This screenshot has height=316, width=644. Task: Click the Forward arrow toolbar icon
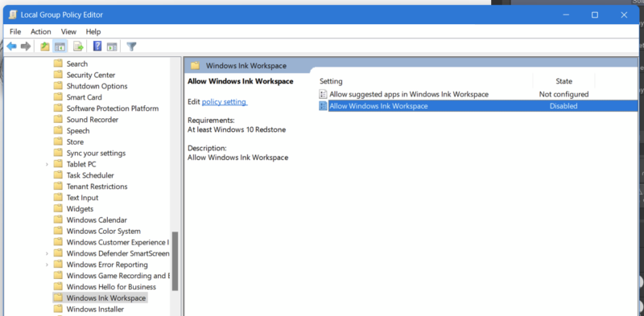(26, 47)
